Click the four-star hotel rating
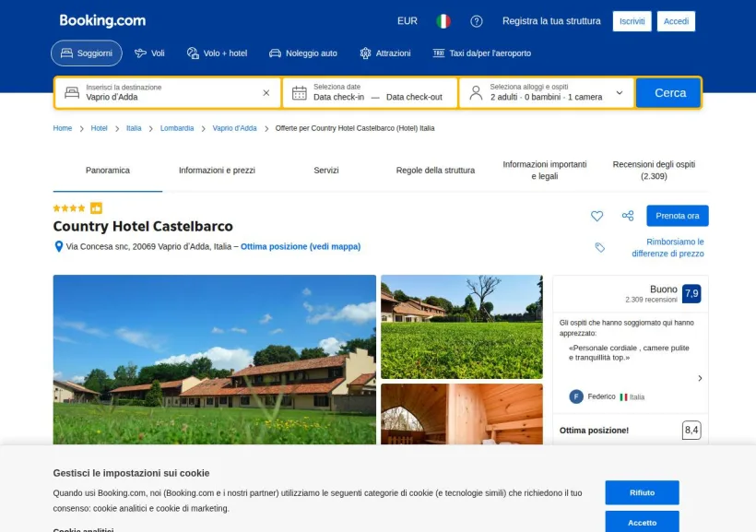Screen dimensions: 756x532 [x=69, y=208]
